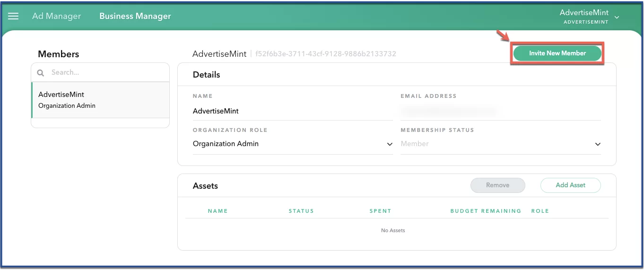Open the hamburger navigation menu
Viewport: 644px width, 270px height.
[13, 16]
